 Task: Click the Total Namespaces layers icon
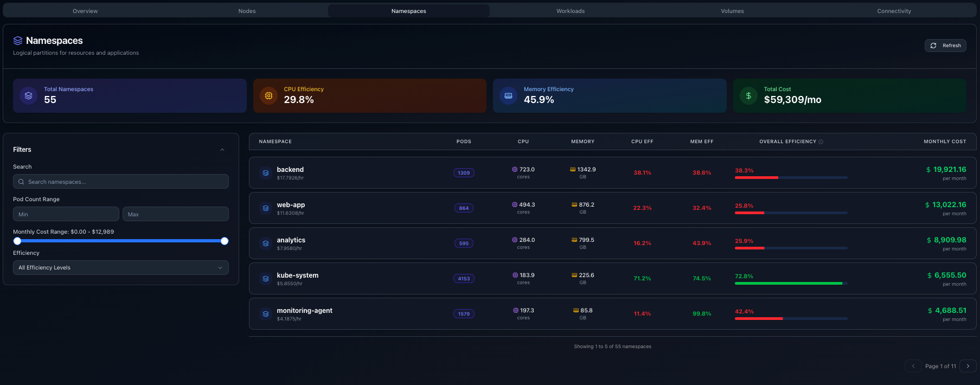tap(28, 96)
